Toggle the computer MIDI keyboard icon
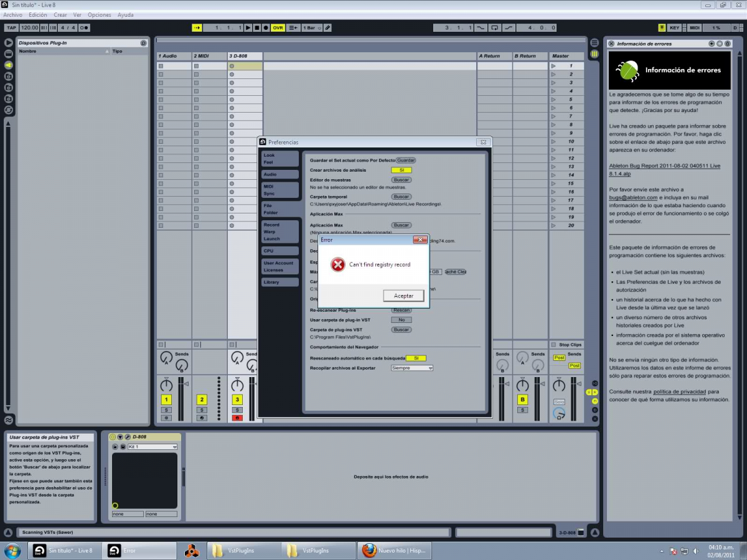Screen dimensions: 747x560 662,27
